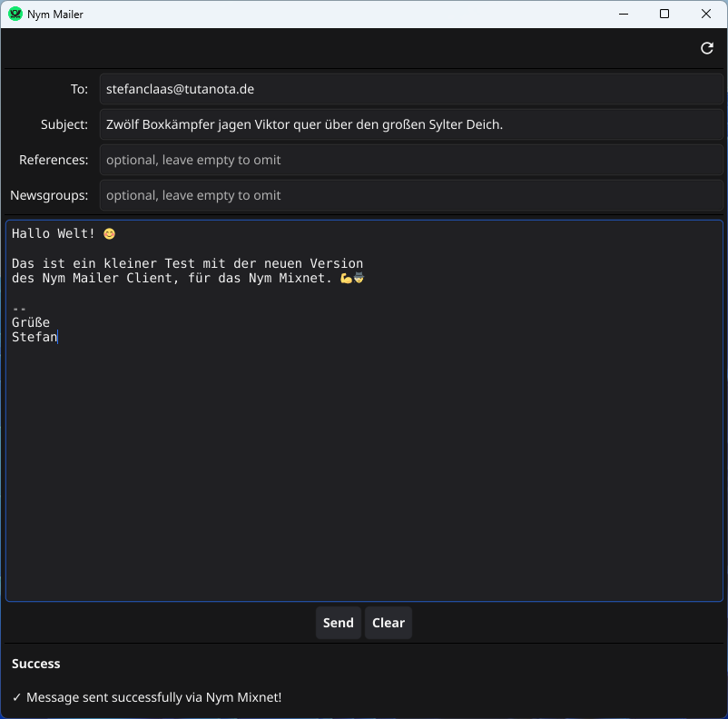Viewport: 728px width, 719px height.
Task: Close the Nym Mailer window
Action: coord(706,14)
